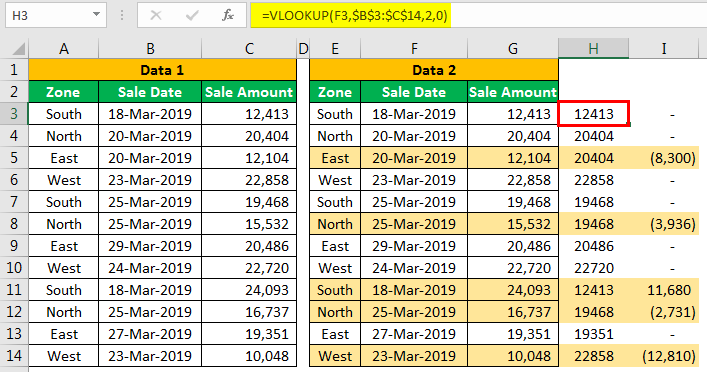
Task: Select row 5 header
Action: (x=14, y=158)
